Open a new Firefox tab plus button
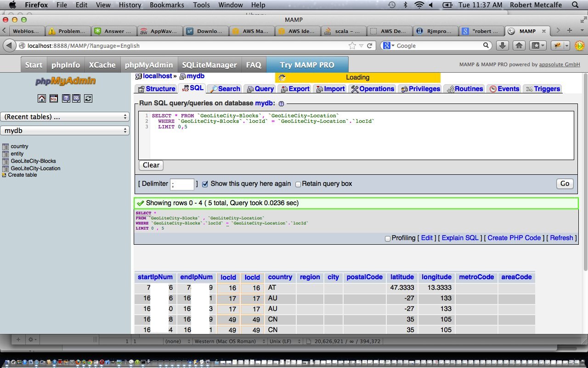This screenshot has width=588, height=368. pos(569,30)
